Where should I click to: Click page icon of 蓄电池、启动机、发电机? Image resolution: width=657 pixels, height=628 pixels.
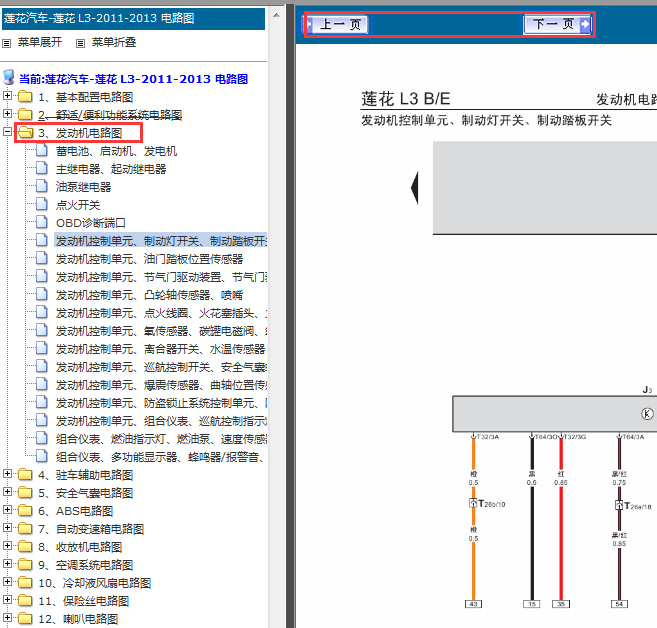[x=41, y=150]
